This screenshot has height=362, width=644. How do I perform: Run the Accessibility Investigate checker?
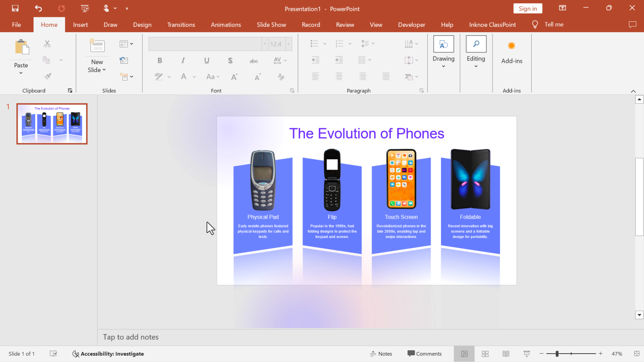coord(108,354)
